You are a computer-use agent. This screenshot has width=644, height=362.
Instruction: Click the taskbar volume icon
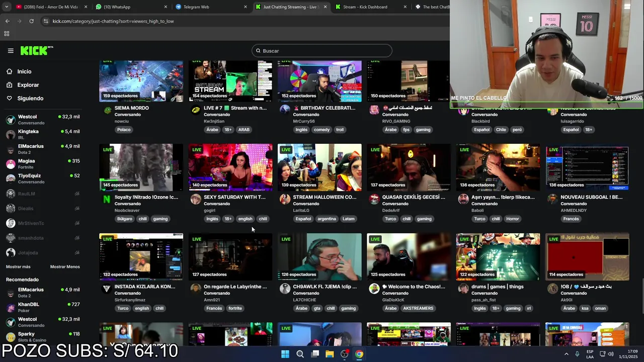[x=610, y=354]
